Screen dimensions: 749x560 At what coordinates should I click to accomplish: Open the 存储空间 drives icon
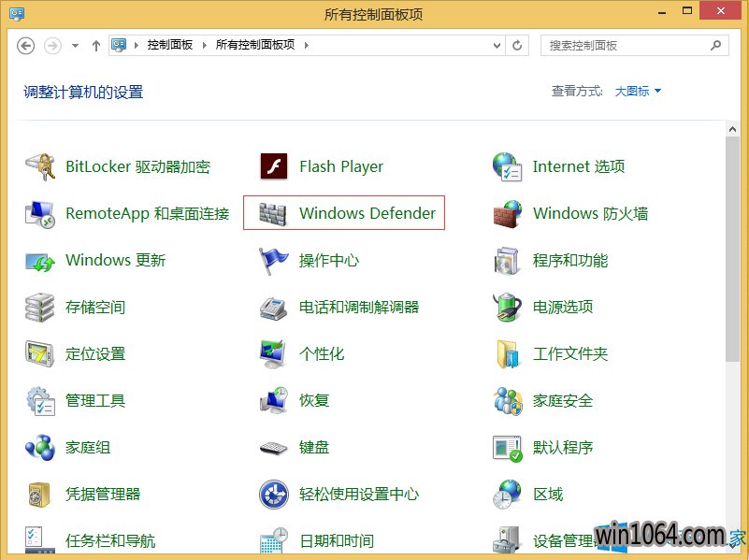pyautogui.click(x=39, y=307)
